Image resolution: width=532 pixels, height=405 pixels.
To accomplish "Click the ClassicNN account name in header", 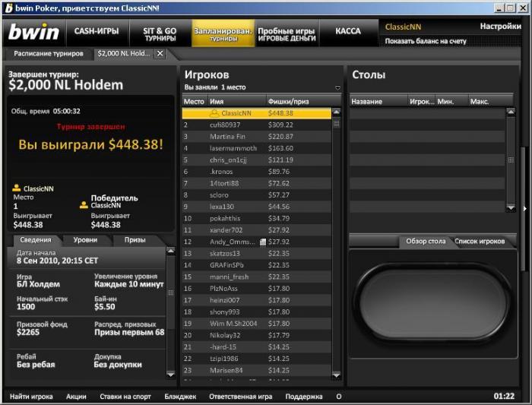I will pyautogui.click(x=403, y=27).
